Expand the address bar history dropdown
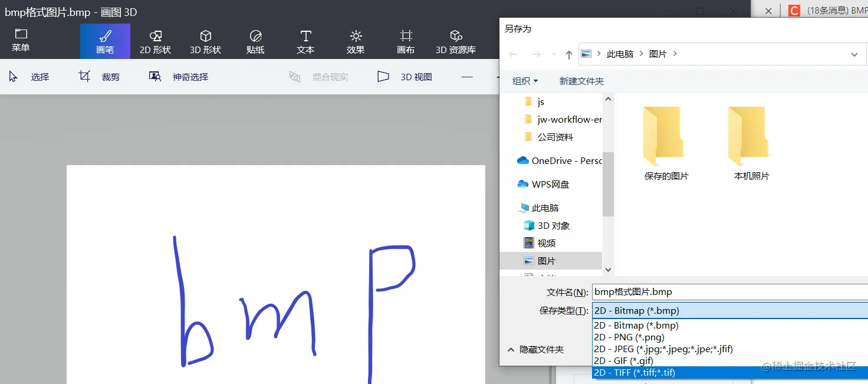Viewport: 868px width, 384px height. (854, 54)
